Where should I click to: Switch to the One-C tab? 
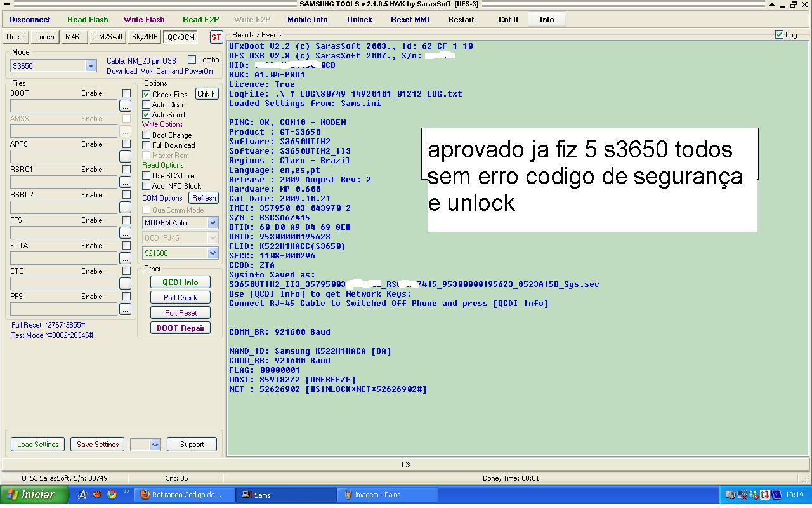tap(16, 37)
